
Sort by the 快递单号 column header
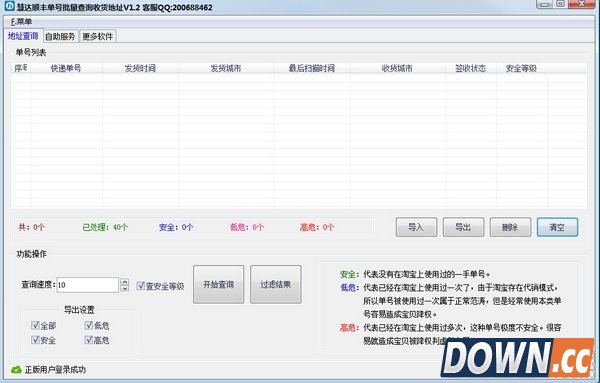coord(66,68)
